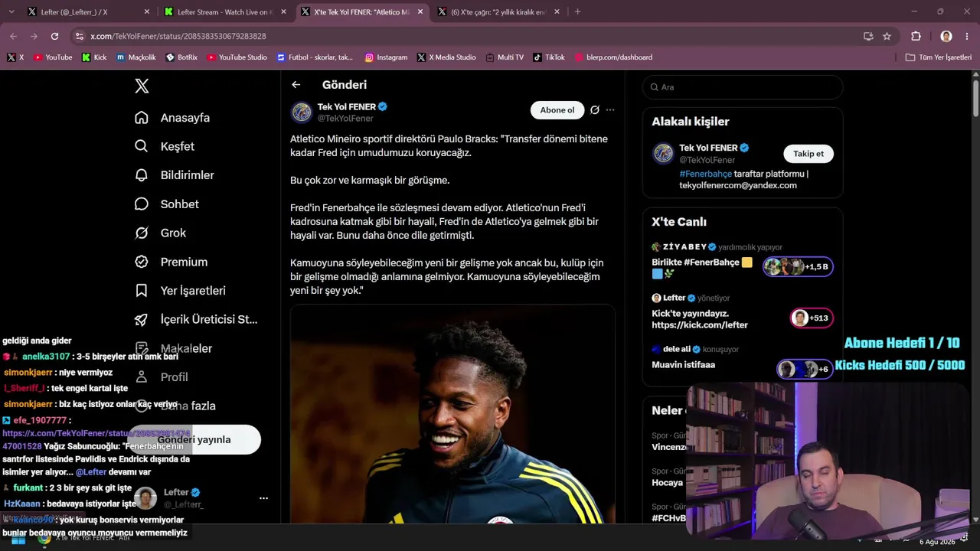Open the YouTube Studio bookmark
The width and height of the screenshot is (980, 551).
click(x=237, y=57)
